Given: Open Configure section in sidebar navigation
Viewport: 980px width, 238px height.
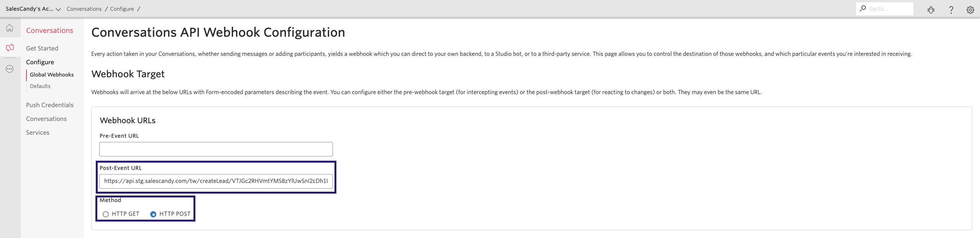Looking at the screenshot, I should [39, 62].
